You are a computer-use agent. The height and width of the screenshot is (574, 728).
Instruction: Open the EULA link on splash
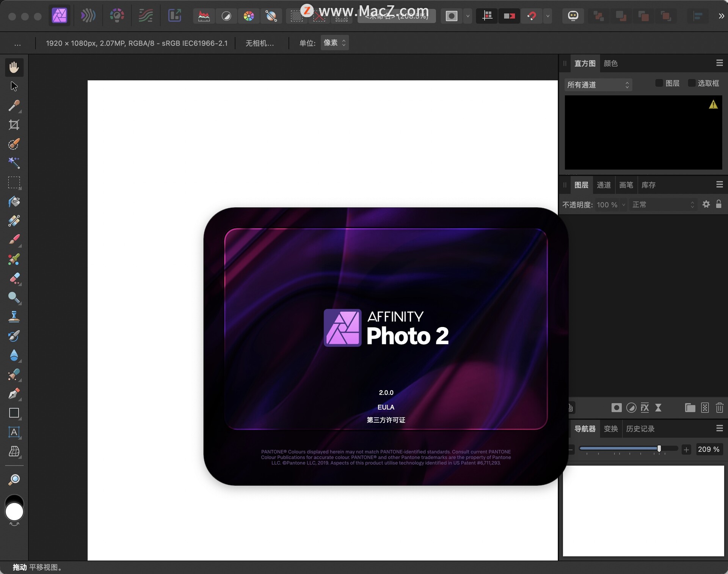(x=386, y=407)
